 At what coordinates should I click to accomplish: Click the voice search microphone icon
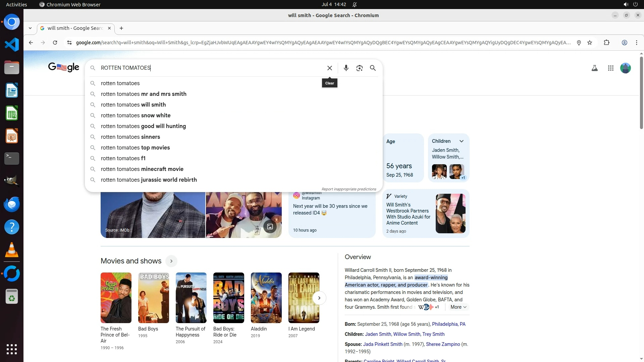(x=346, y=68)
